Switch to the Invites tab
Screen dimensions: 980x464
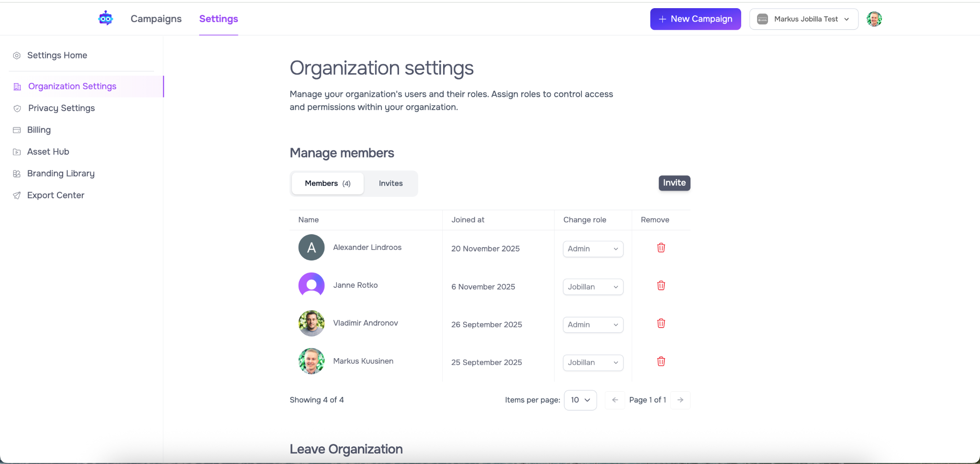(390, 183)
